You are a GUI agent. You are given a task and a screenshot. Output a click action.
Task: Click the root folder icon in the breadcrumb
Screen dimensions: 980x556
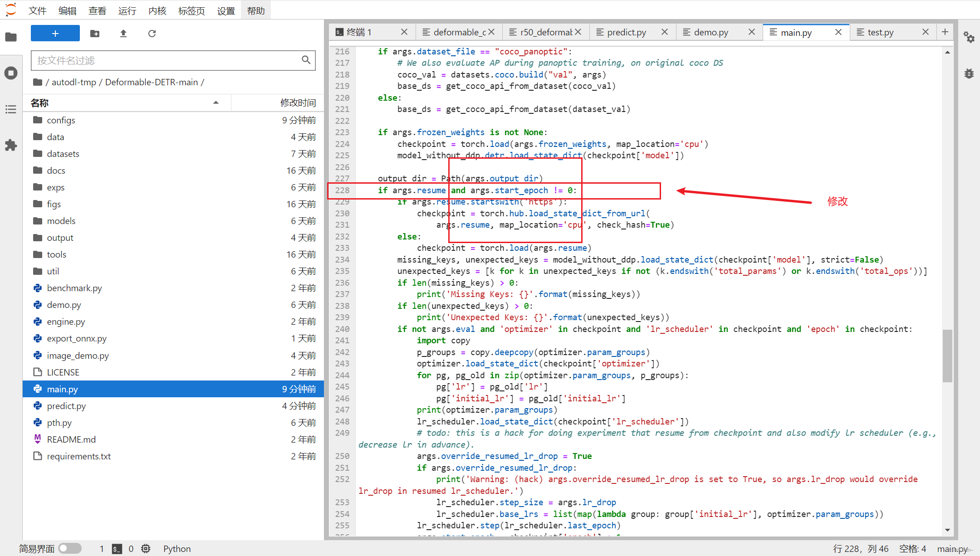point(38,82)
